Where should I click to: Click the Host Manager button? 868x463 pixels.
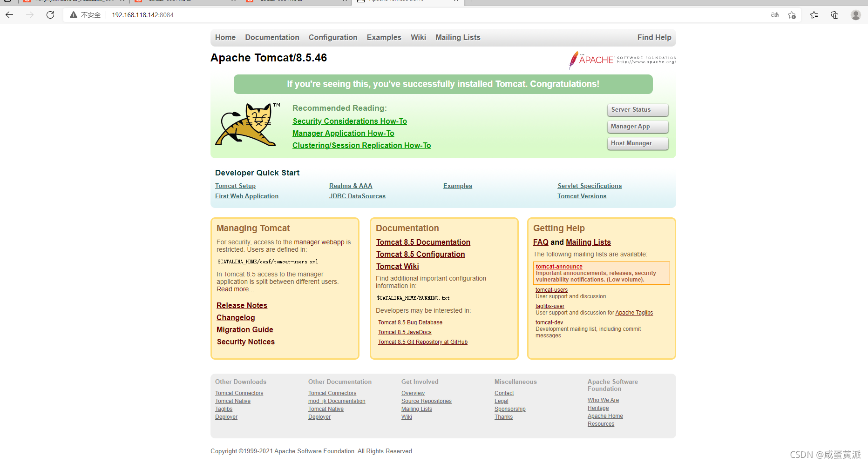point(637,143)
